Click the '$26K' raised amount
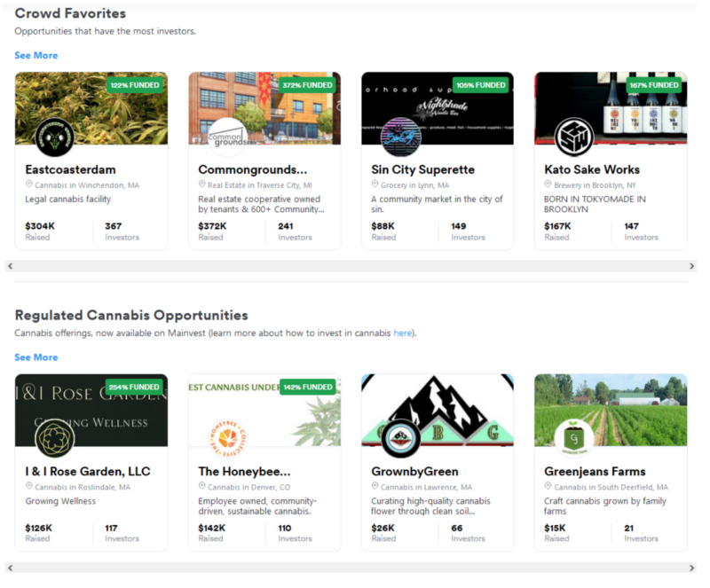This screenshot has height=588, width=710. [x=383, y=528]
